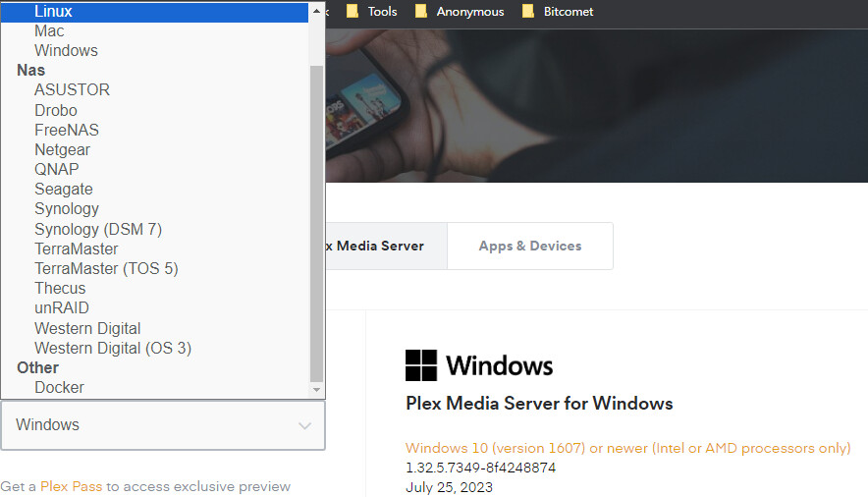Switch to Plex Media Server tab
Viewport: 868px width, 497px height.
tap(386, 246)
